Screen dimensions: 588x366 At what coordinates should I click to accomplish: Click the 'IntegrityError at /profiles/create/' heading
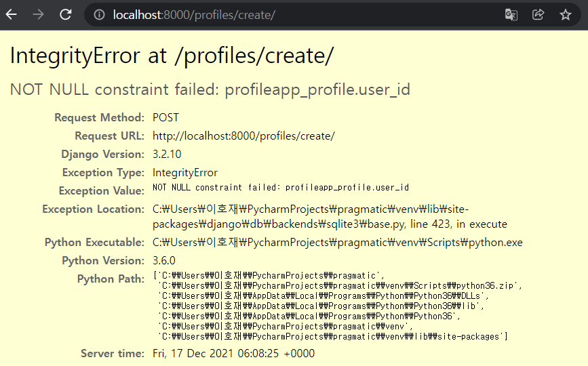[x=172, y=56]
